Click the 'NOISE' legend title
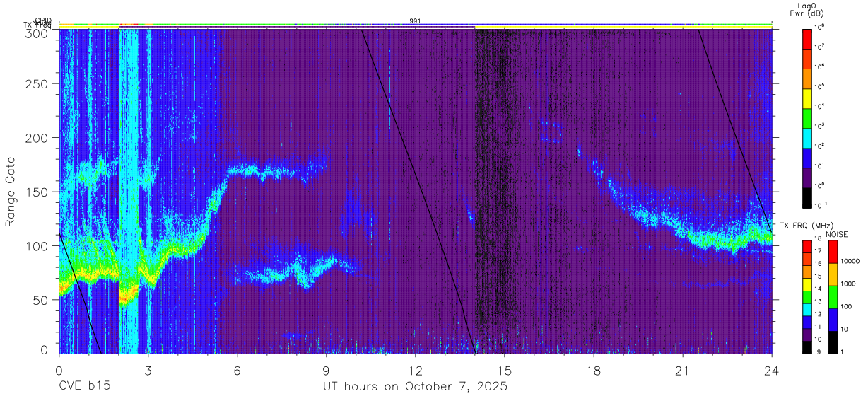The width and height of the screenshot is (868, 401). [838, 234]
